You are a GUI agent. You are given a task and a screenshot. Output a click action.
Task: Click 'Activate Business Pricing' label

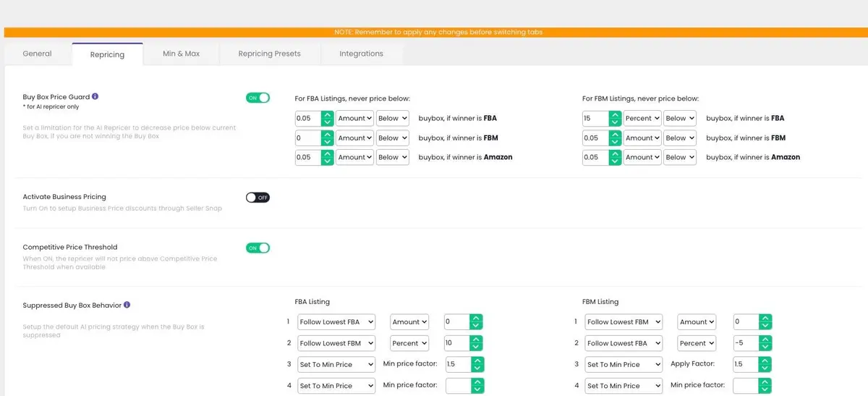pos(64,197)
